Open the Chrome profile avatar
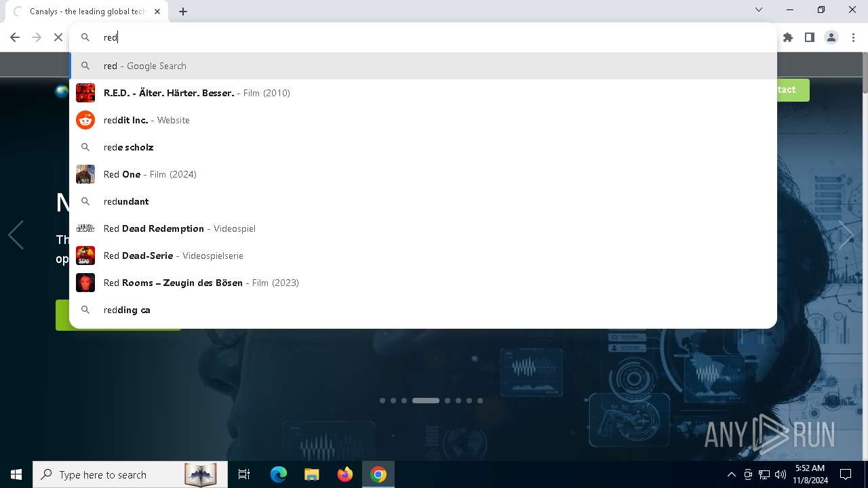Screen dimensions: 868x488 pyautogui.click(x=831, y=37)
